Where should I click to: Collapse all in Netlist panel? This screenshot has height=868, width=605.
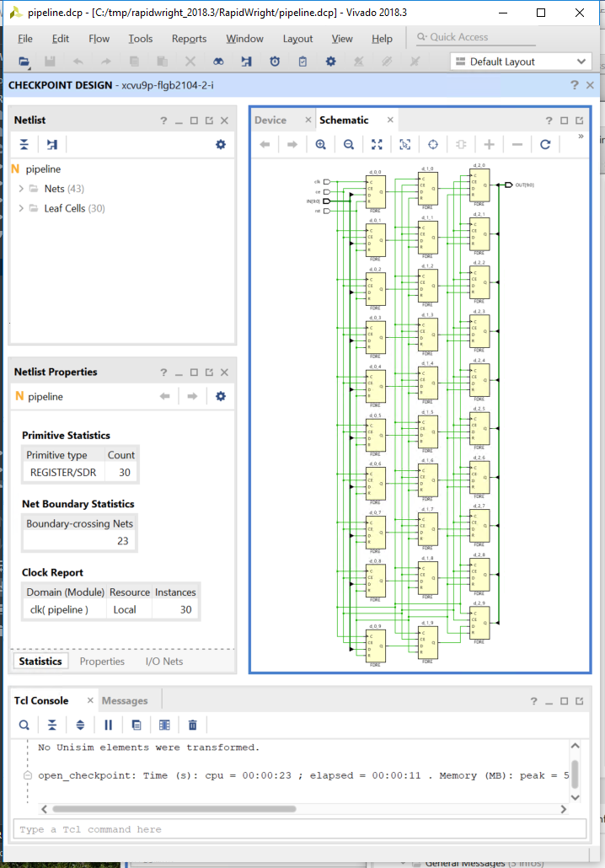point(24,144)
